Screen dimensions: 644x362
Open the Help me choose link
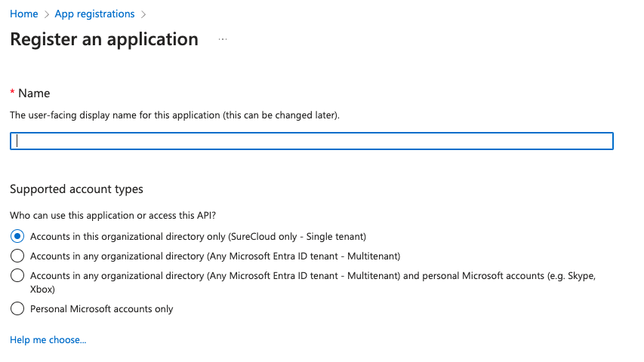tap(48, 340)
